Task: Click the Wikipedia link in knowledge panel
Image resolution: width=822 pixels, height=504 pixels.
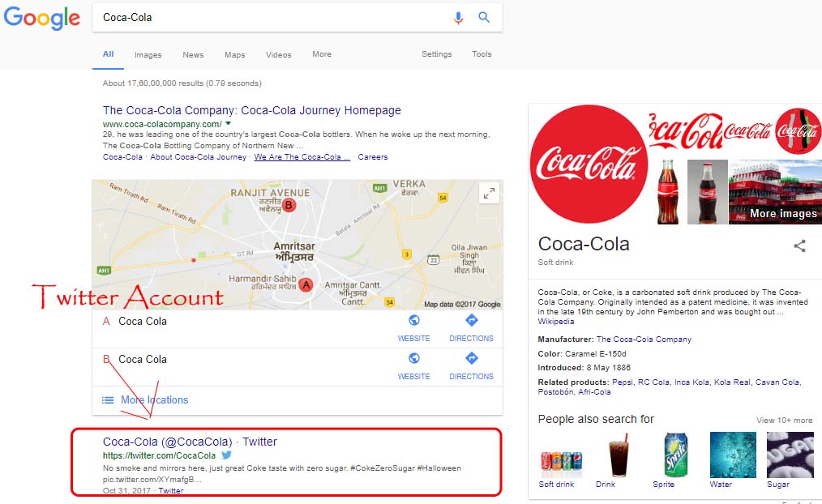Action: coord(555,322)
